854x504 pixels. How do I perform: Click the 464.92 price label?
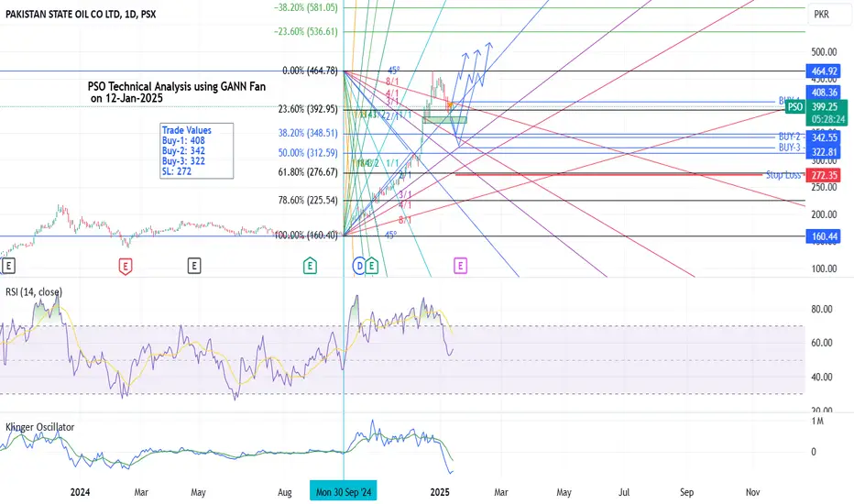824,71
